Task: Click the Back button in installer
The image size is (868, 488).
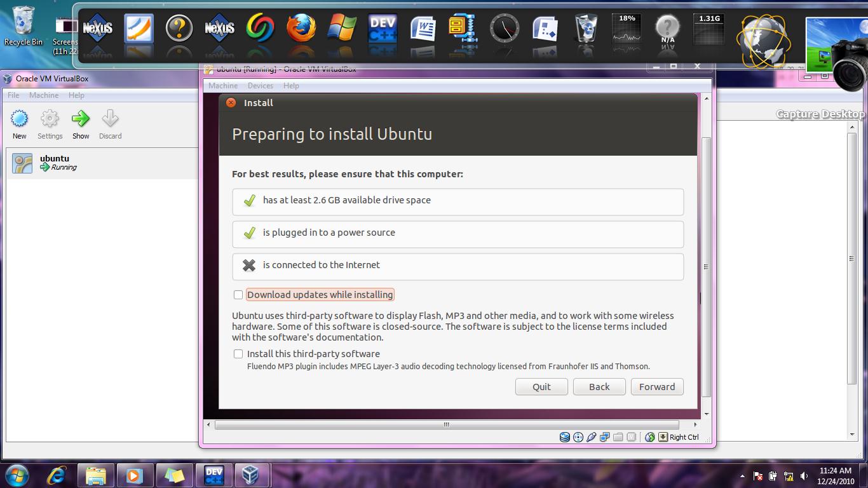Action: (x=599, y=387)
